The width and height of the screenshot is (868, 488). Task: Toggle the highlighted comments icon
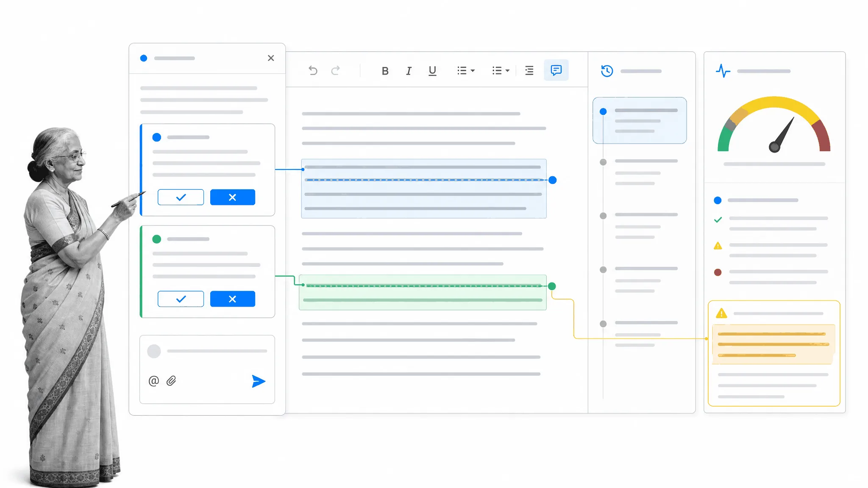tap(556, 70)
